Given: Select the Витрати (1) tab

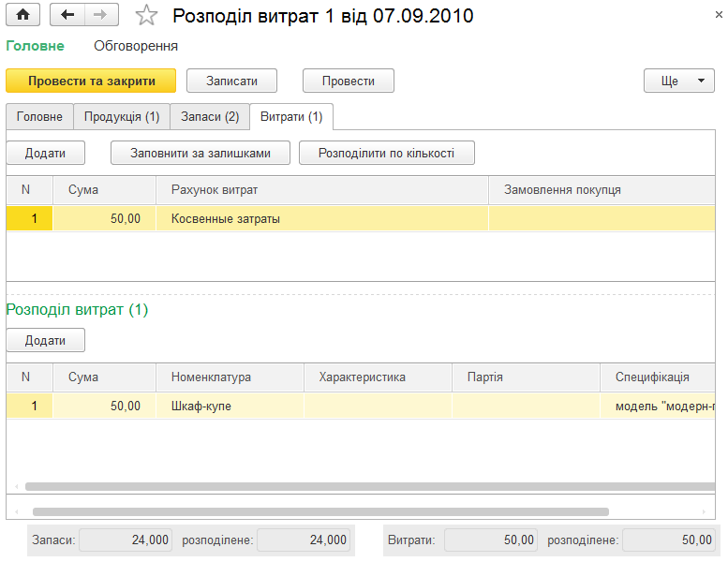Looking at the screenshot, I should [x=291, y=116].
